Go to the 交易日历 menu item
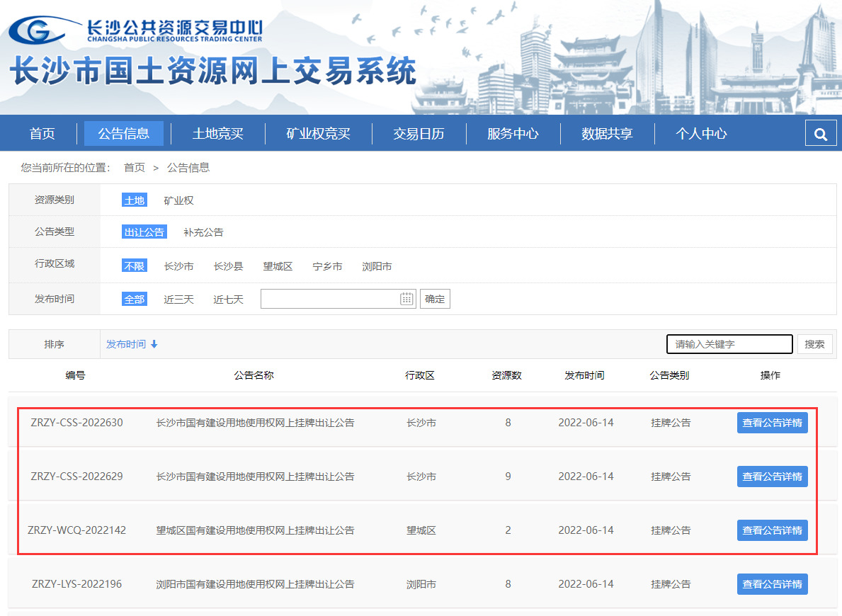This screenshot has height=616, width=842. click(419, 134)
